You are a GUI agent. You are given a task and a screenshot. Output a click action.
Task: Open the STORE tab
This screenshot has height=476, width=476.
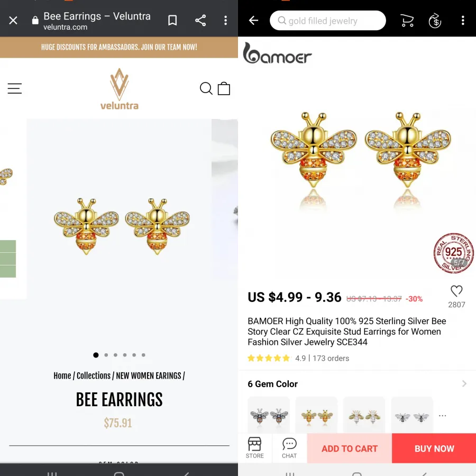255,448
